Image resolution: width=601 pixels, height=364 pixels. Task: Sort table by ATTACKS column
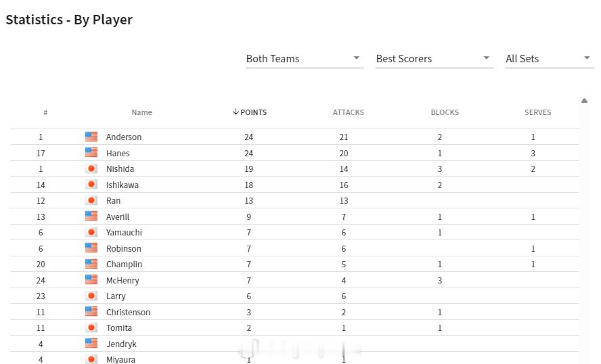click(348, 112)
